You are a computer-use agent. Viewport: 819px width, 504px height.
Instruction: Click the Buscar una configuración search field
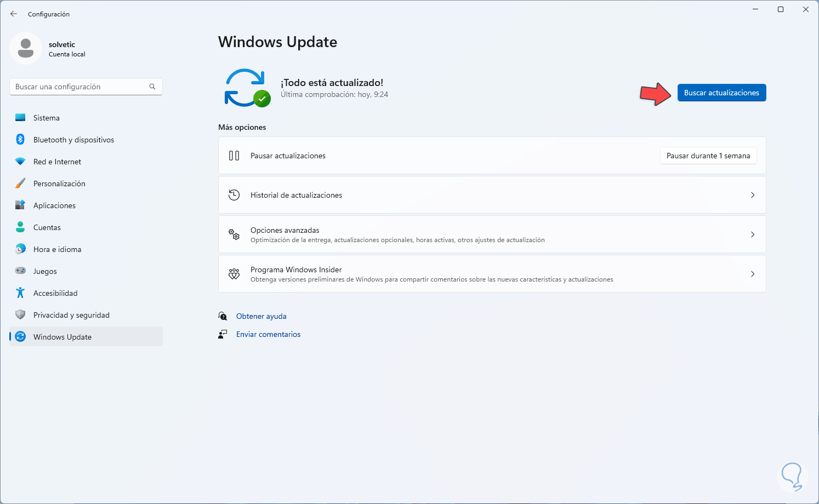click(86, 87)
